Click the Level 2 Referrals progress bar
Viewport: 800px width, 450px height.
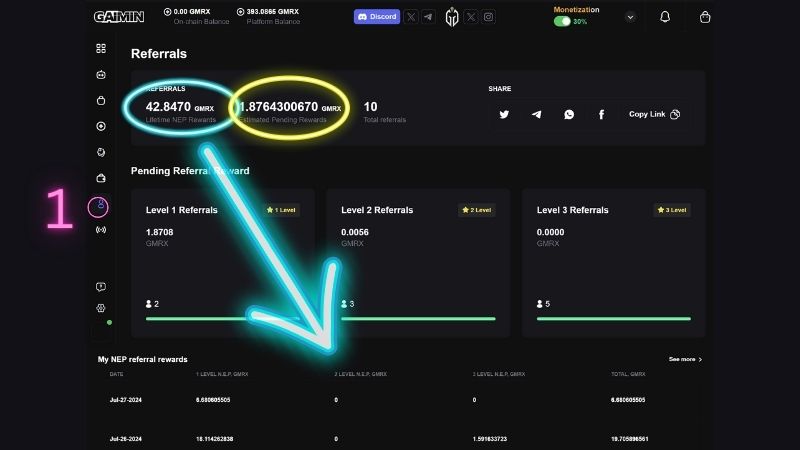[x=418, y=319]
